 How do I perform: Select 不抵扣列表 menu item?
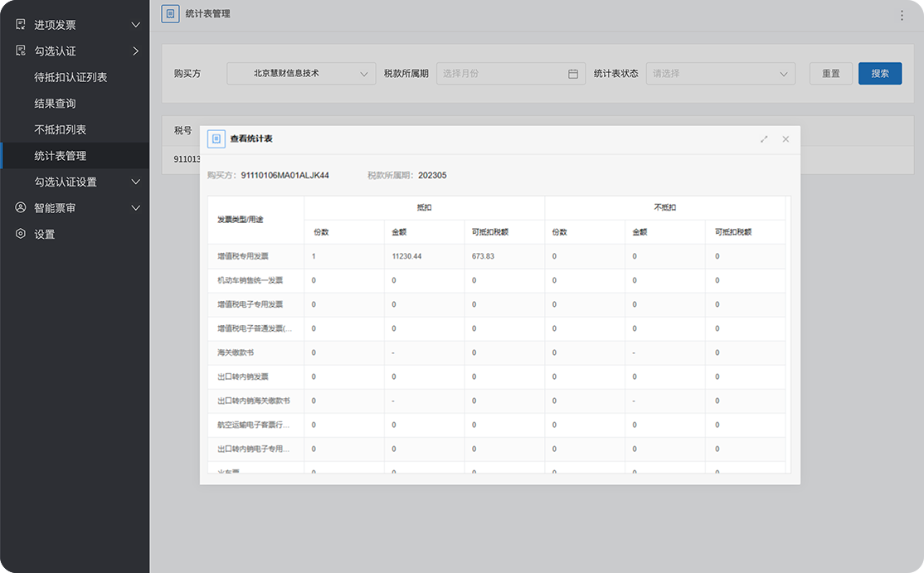coord(60,129)
